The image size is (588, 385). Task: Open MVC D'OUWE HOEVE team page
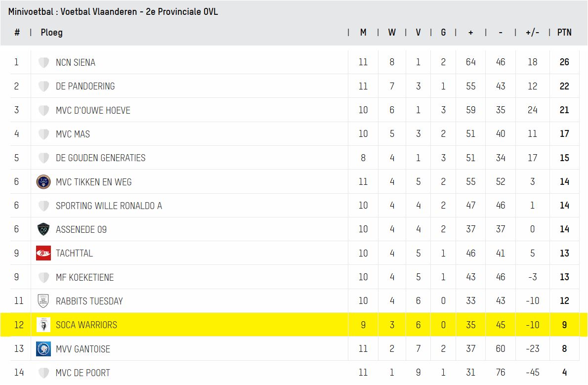coord(93,110)
